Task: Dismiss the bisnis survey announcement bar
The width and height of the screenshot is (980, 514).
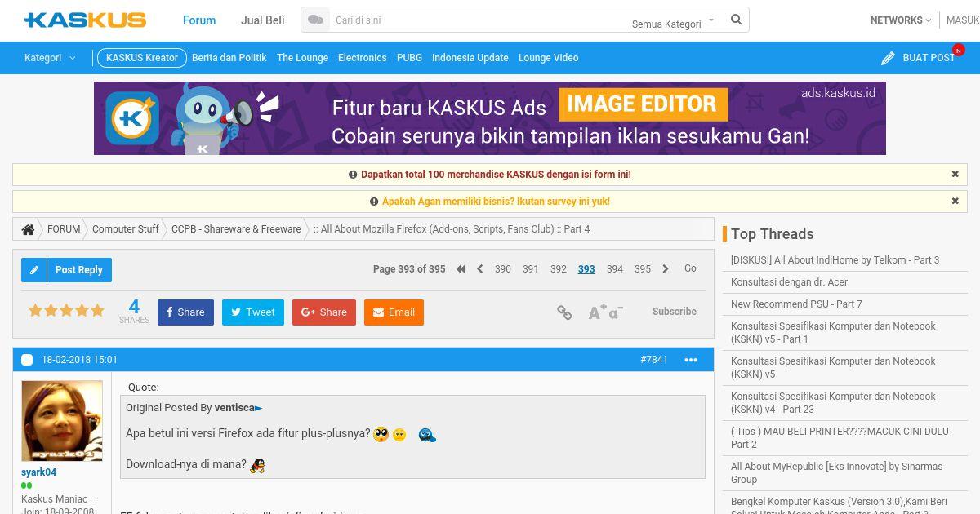Action: click(x=955, y=201)
